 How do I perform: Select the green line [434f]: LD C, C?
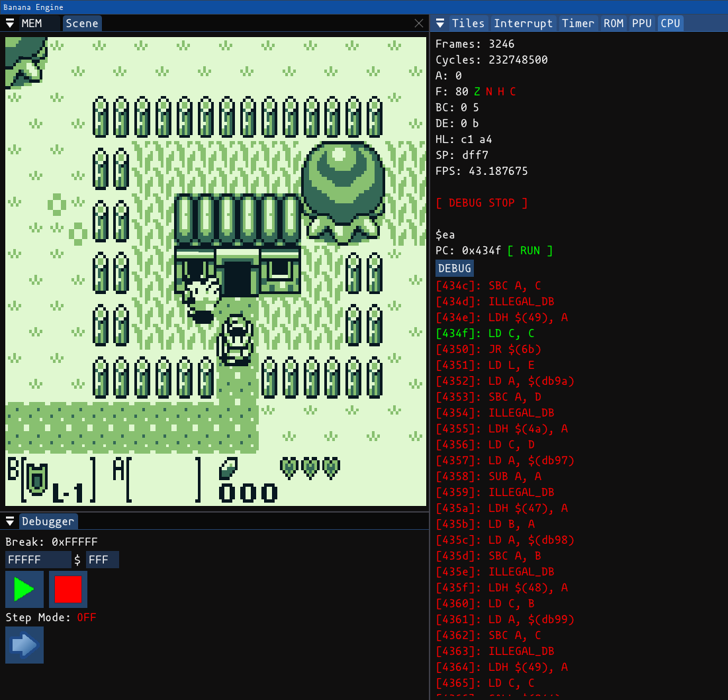tap(485, 333)
